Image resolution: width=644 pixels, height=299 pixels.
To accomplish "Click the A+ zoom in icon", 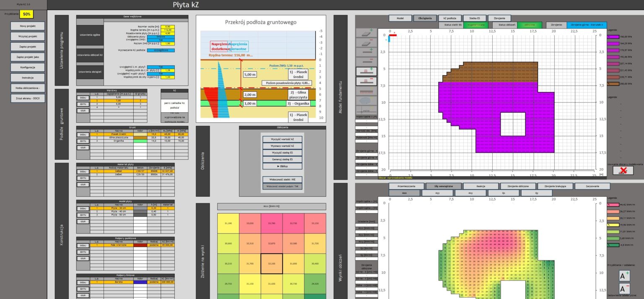I will 625,276.
